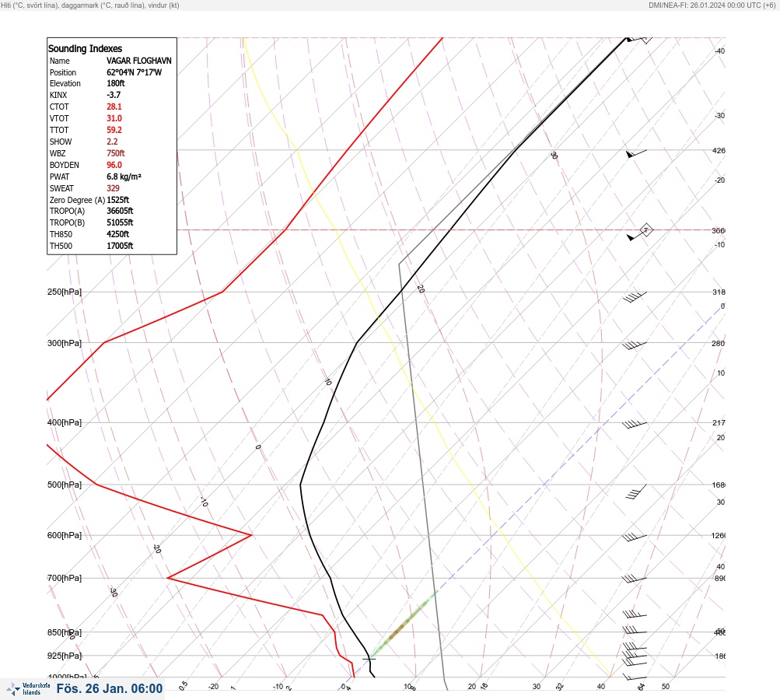Viewport: 780px width, 700px height.
Task: Click the 426 height label on right axis
Action: [x=719, y=150]
